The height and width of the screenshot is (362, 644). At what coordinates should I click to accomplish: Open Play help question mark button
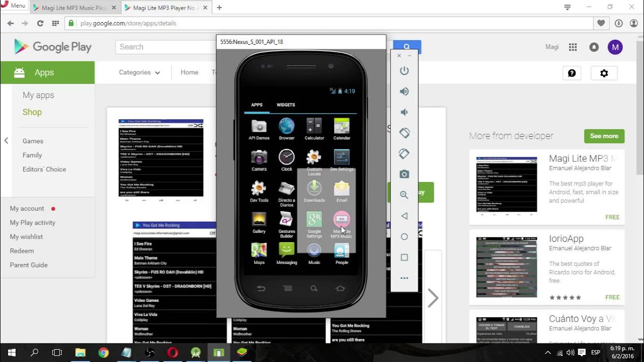(572, 73)
